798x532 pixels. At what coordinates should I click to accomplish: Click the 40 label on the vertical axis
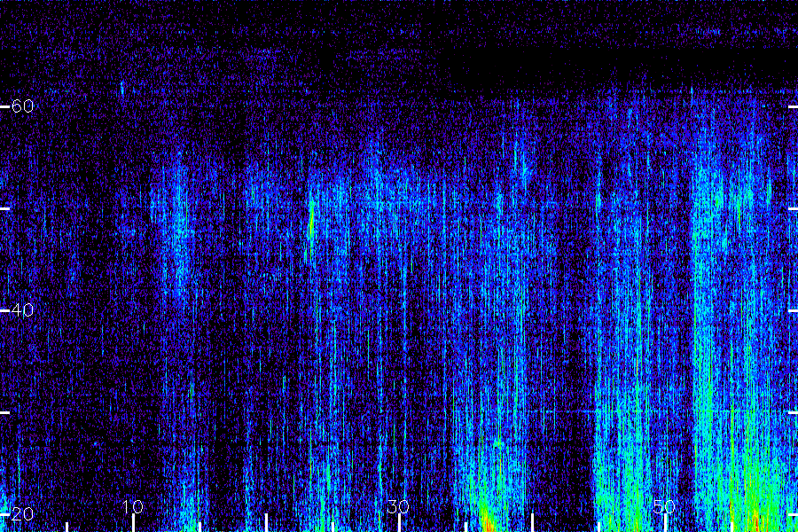(x=22, y=310)
